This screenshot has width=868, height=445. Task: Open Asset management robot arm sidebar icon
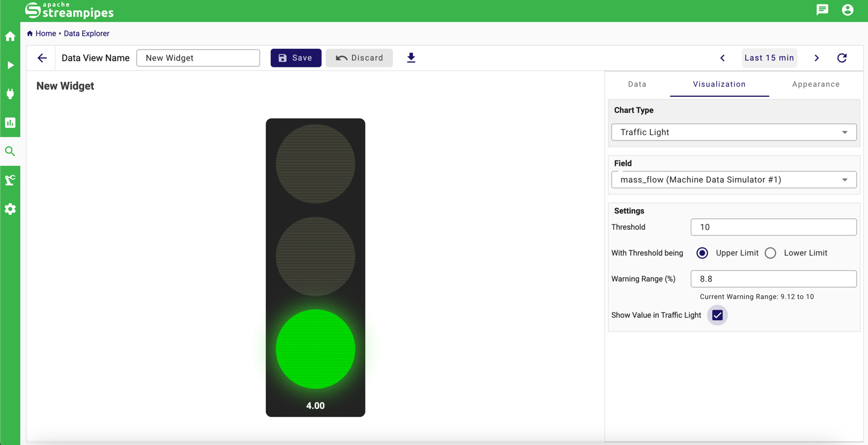click(10, 180)
